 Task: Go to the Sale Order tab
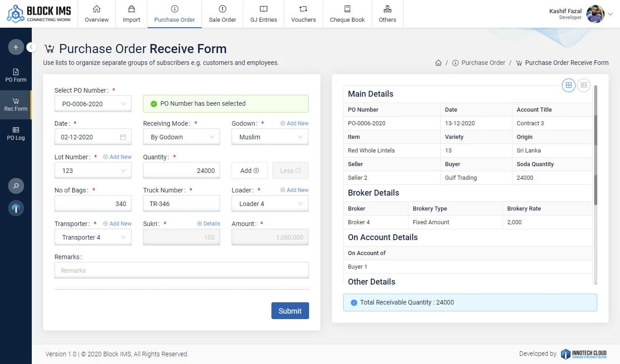(x=222, y=14)
